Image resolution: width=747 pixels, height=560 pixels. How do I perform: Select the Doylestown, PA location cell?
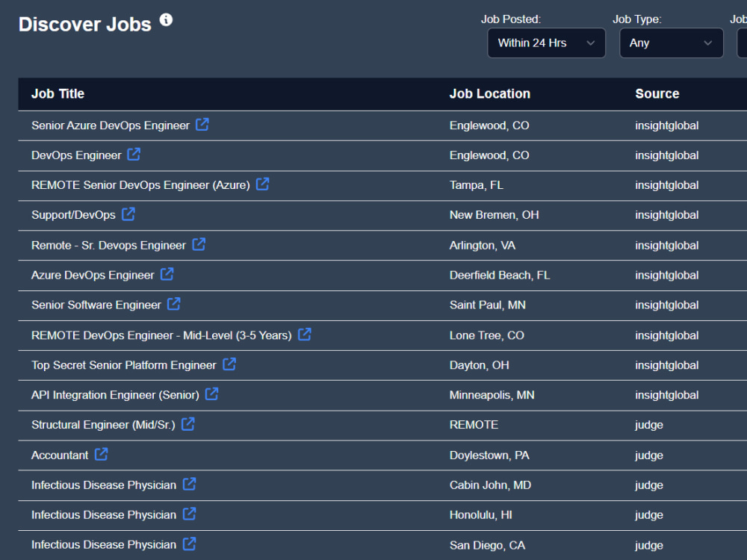(489, 455)
